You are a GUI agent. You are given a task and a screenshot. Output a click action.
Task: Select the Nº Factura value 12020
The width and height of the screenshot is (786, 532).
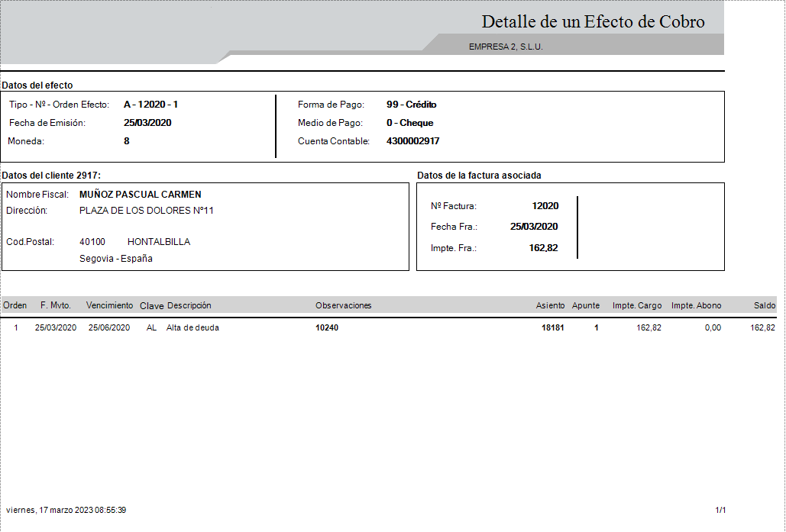point(546,206)
